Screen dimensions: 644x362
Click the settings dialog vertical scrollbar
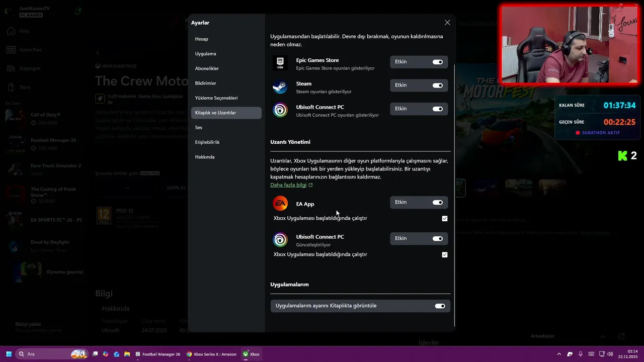pyautogui.click(x=454, y=196)
